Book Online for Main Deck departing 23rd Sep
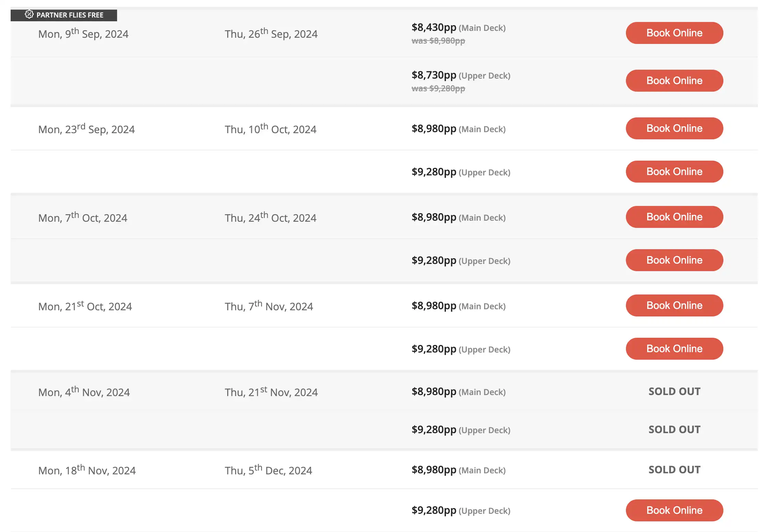 [x=674, y=128]
